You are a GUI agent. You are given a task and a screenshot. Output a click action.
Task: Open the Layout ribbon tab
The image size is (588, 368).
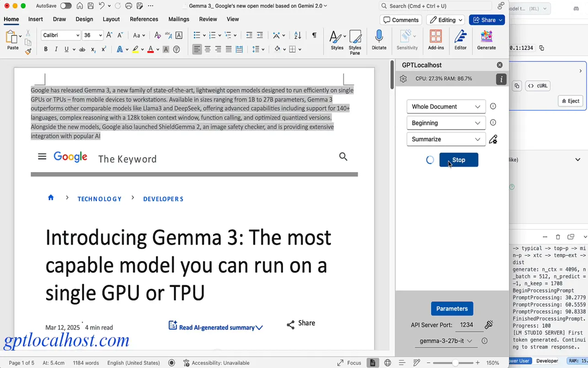111,19
